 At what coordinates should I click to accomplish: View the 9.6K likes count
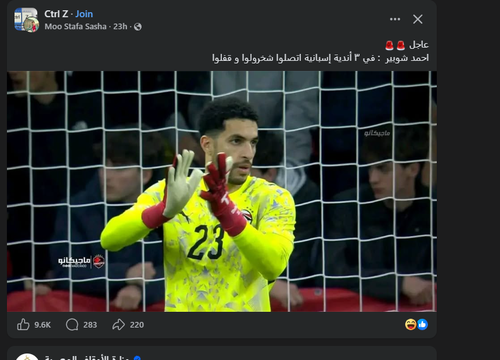point(42,325)
